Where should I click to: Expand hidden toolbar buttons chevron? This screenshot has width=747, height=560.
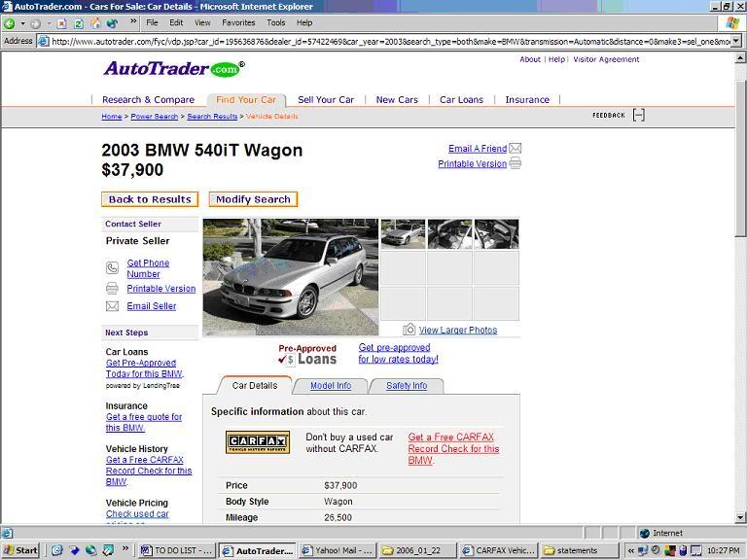133,21
